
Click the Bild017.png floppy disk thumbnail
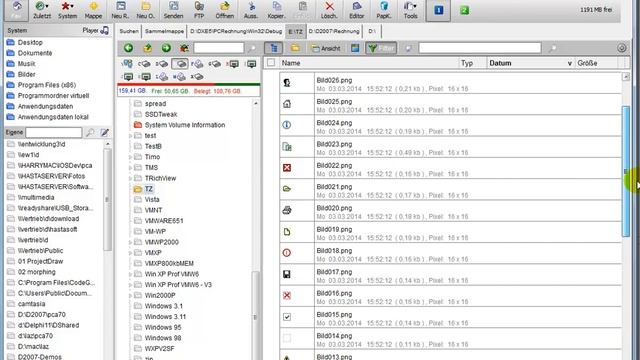point(287,274)
